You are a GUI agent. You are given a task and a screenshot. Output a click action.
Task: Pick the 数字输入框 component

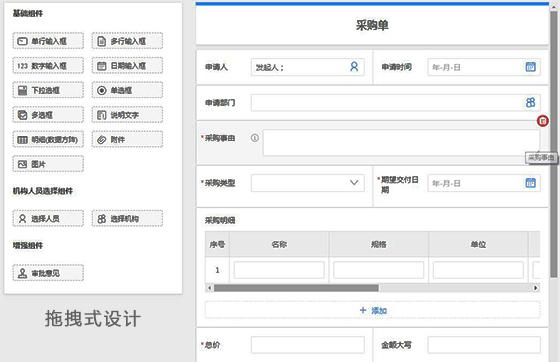[48, 66]
